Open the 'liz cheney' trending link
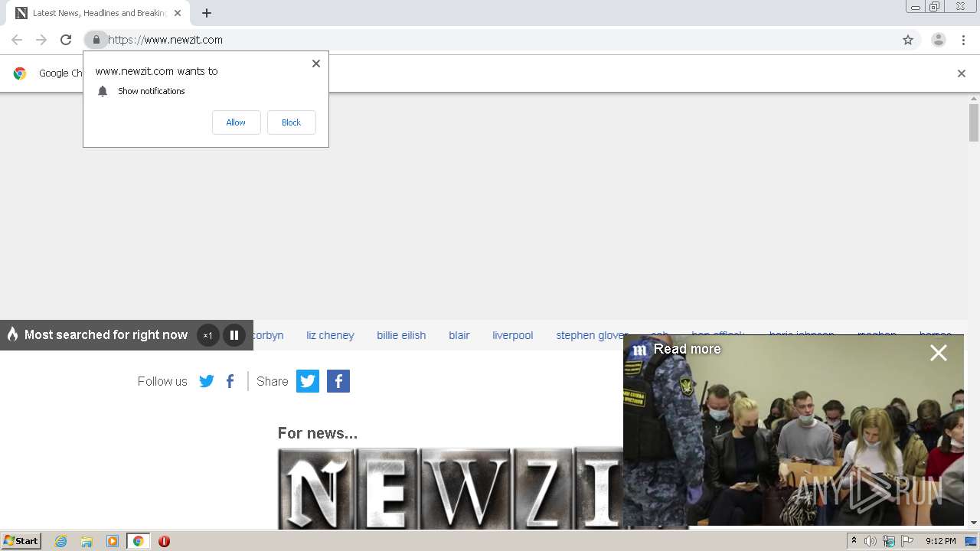 coord(330,335)
